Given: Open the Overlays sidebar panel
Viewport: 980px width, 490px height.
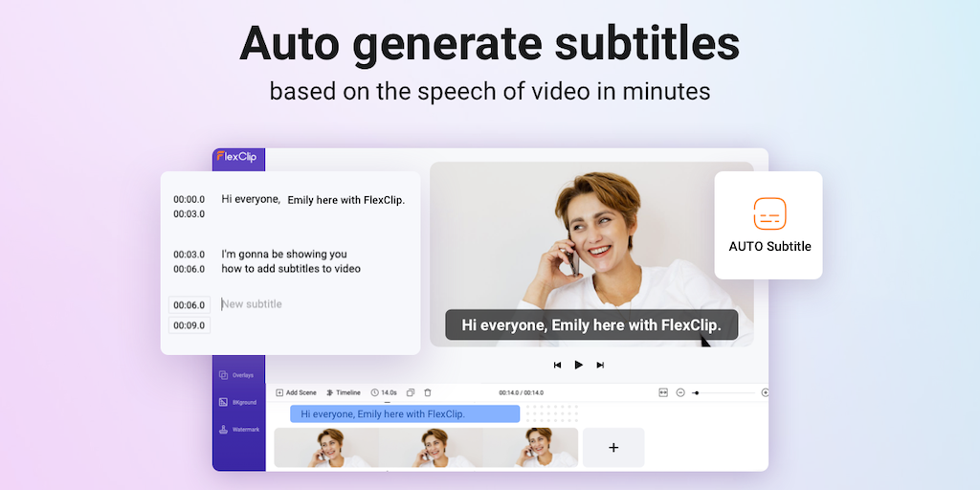Looking at the screenshot, I should [236, 375].
